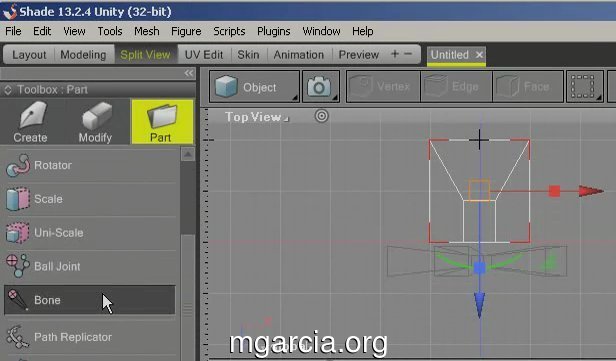Select the Scale joint tool
Image resolution: width=616 pixels, height=361 pixels.
click(x=90, y=199)
